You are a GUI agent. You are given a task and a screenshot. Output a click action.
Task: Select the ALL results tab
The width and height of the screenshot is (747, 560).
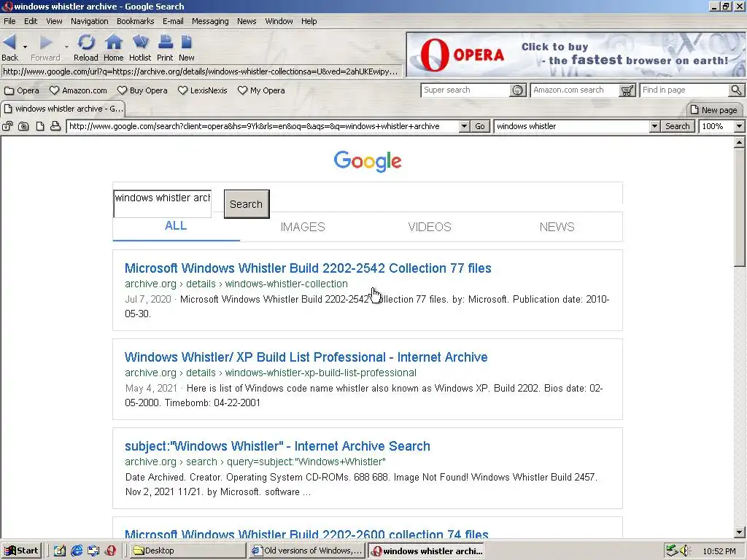[176, 226]
